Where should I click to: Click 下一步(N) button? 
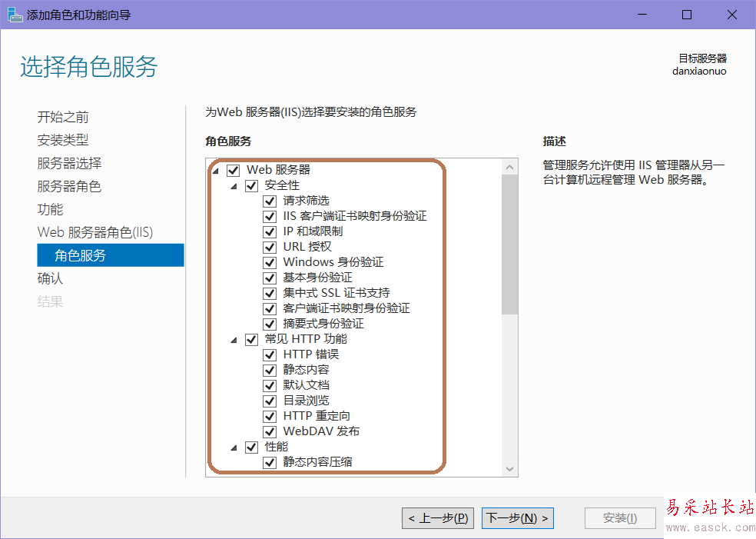518,518
